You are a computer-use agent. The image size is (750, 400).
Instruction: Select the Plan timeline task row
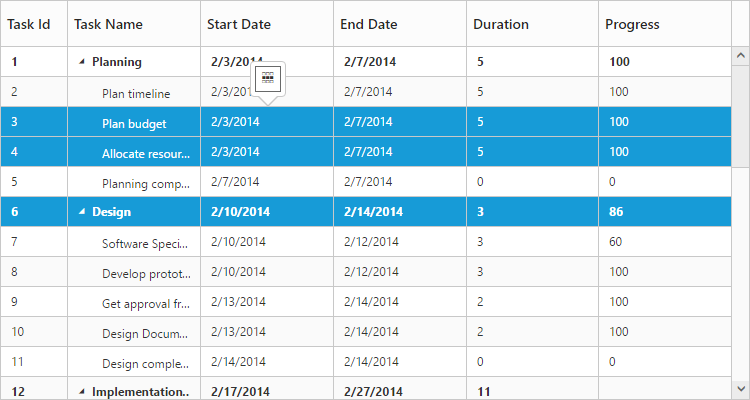(136, 93)
